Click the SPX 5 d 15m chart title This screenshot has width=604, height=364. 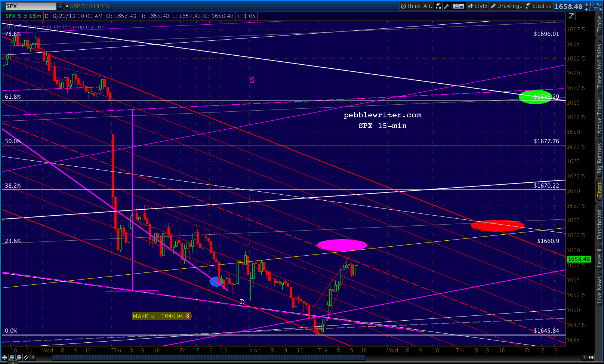click(x=23, y=16)
